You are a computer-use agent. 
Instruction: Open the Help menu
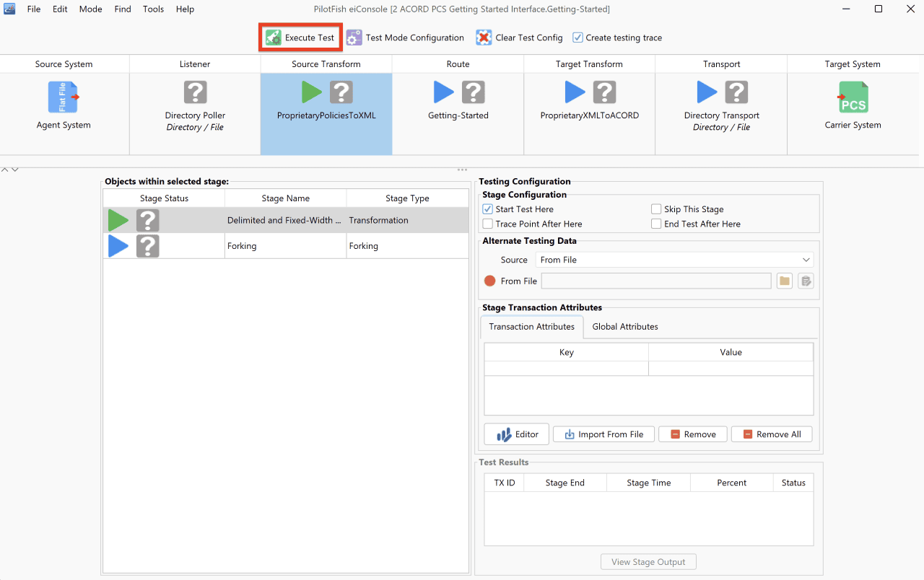[x=185, y=9]
